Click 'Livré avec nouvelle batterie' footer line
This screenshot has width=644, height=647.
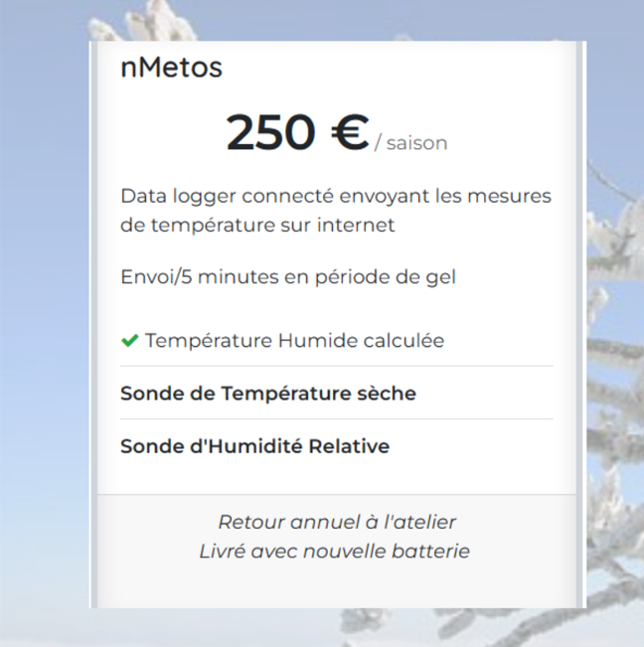334,552
